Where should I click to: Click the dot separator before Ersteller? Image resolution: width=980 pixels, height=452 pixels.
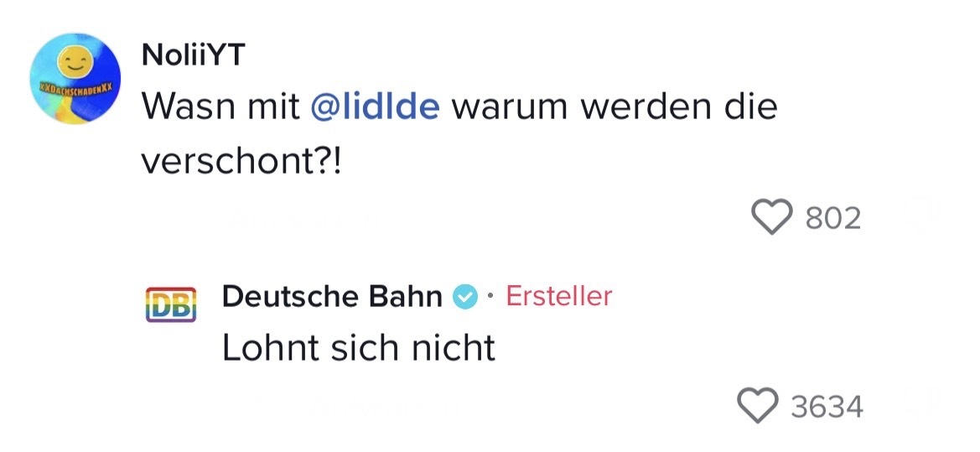pyautogui.click(x=491, y=297)
